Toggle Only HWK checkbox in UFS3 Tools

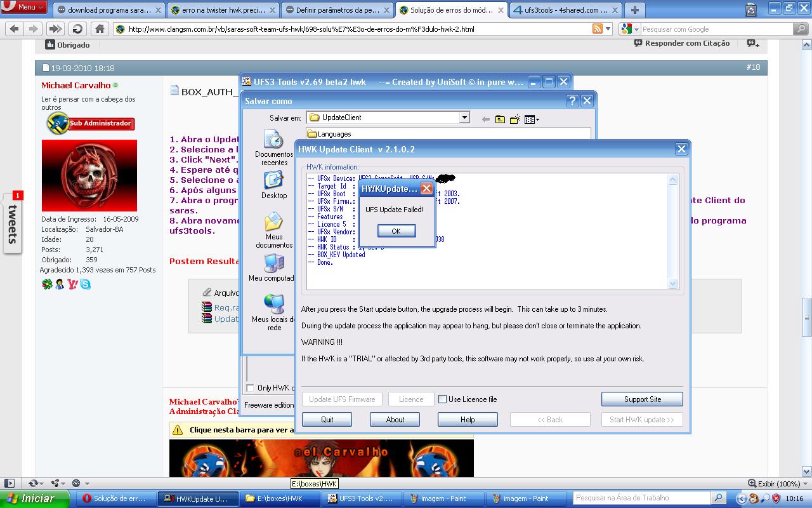250,388
